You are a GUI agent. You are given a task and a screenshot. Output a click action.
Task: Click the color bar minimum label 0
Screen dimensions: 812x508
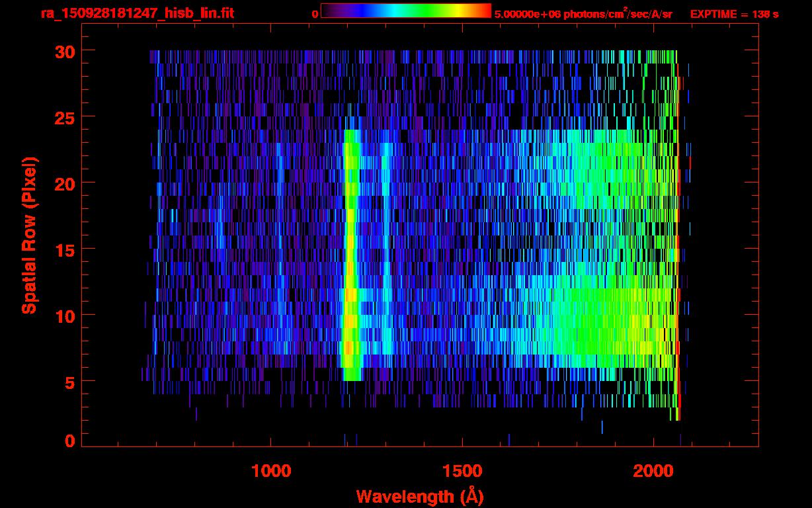coord(315,14)
